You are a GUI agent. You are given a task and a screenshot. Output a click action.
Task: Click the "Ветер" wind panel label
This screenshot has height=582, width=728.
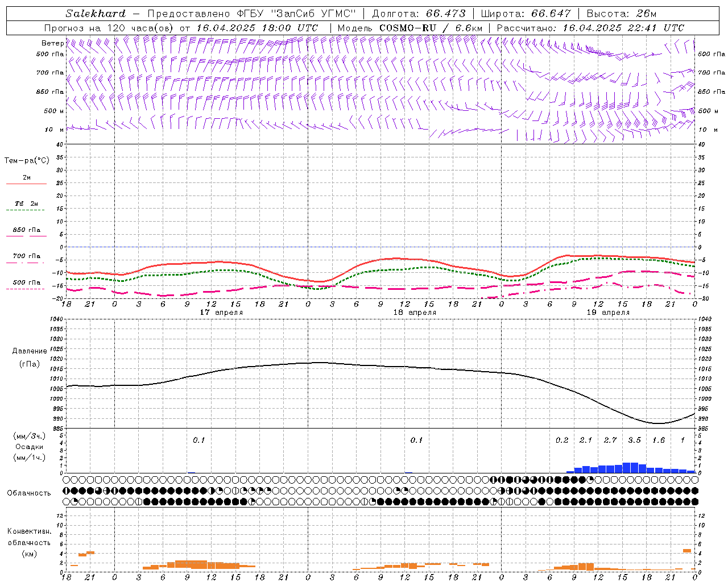click(x=52, y=43)
